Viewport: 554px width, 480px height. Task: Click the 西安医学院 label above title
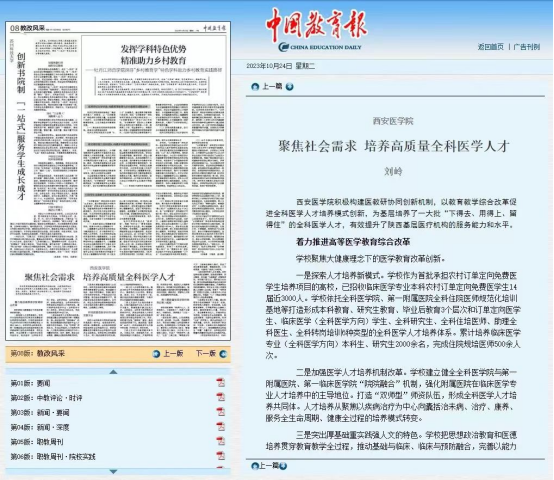pos(393,121)
